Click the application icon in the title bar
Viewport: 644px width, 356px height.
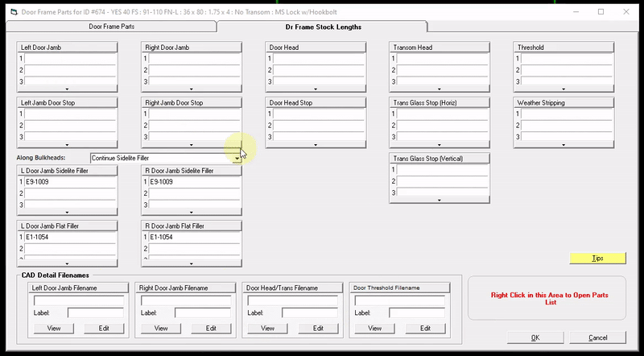click(14, 12)
